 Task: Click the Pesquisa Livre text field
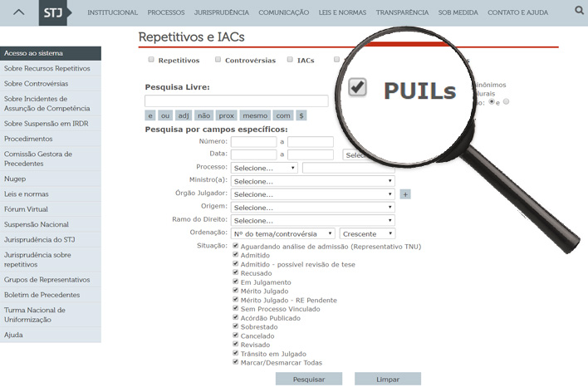(x=236, y=100)
